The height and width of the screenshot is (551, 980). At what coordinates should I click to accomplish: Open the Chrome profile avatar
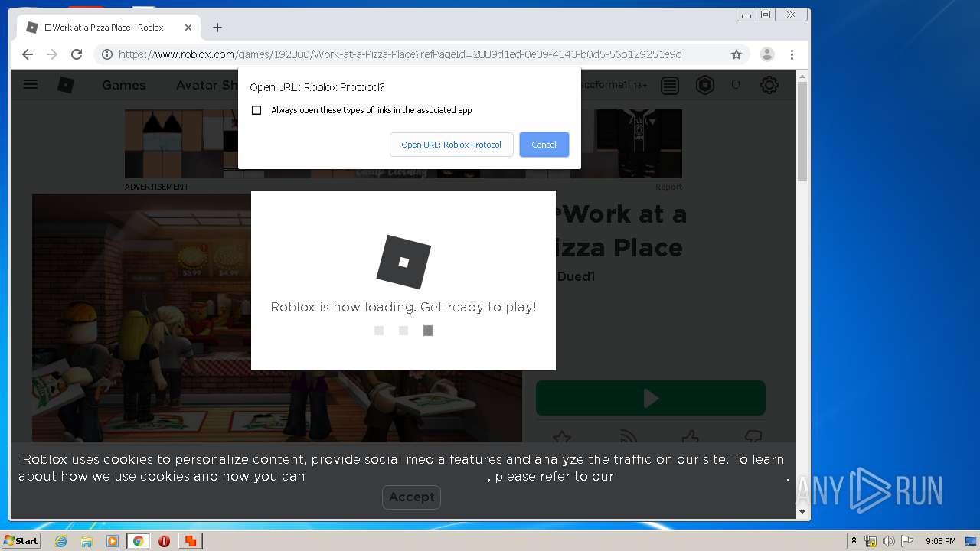tap(766, 54)
